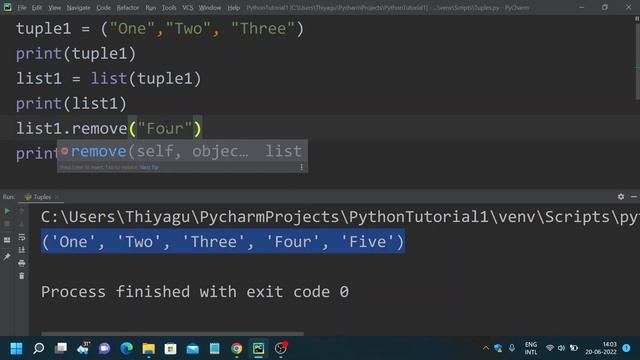
Task: Click the horizontal scrollbar of the Run console
Action: (173, 333)
